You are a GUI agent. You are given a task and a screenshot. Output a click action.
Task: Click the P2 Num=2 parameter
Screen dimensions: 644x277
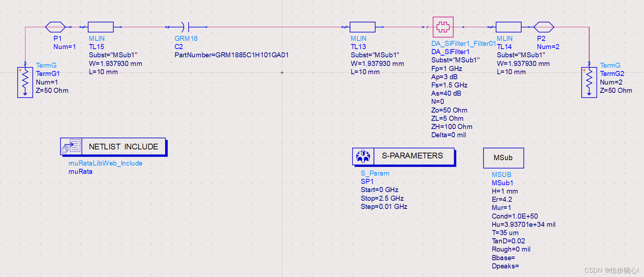point(548,47)
